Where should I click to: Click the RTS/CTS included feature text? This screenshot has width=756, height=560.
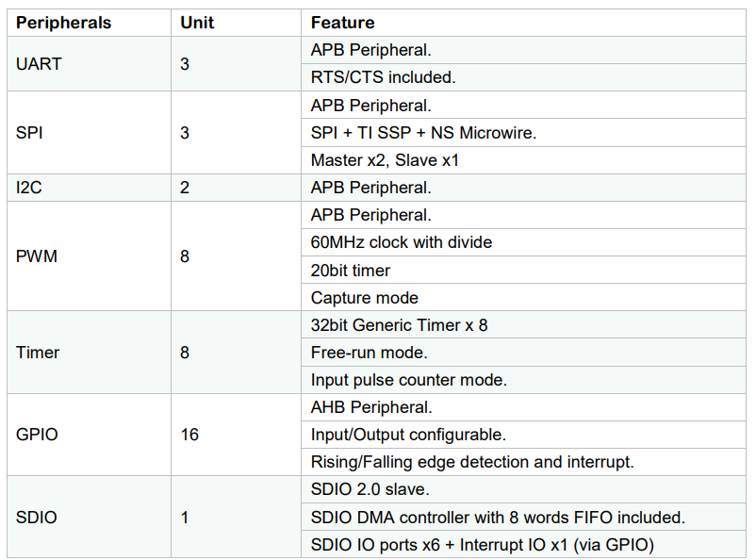click(384, 77)
